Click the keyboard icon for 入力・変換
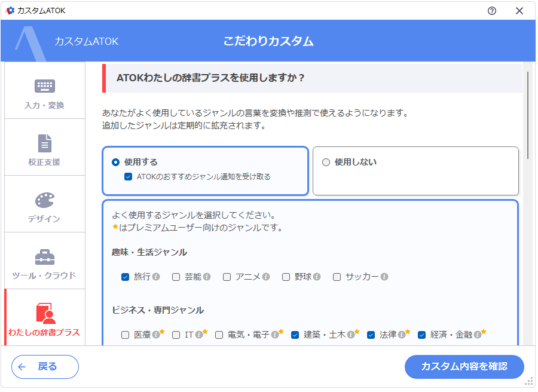Image resolution: width=538 pixels, height=392 pixels. pyautogui.click(x=45, y=85)
